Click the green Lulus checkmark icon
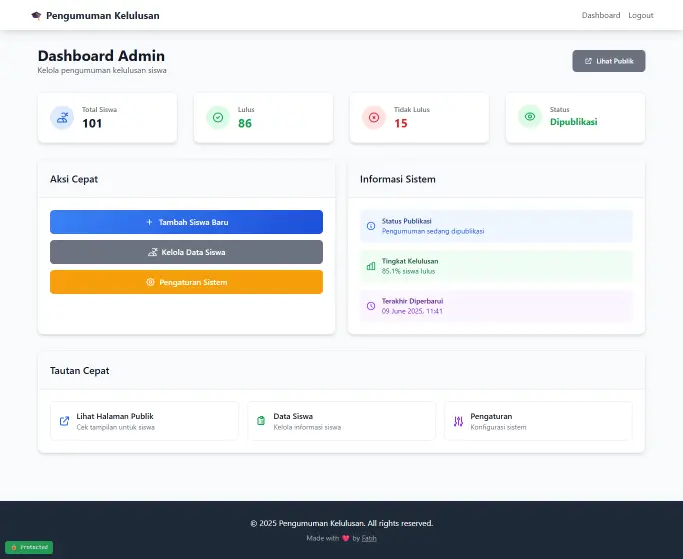The width and height of the screenshot is (683, 559). [218, 118]
